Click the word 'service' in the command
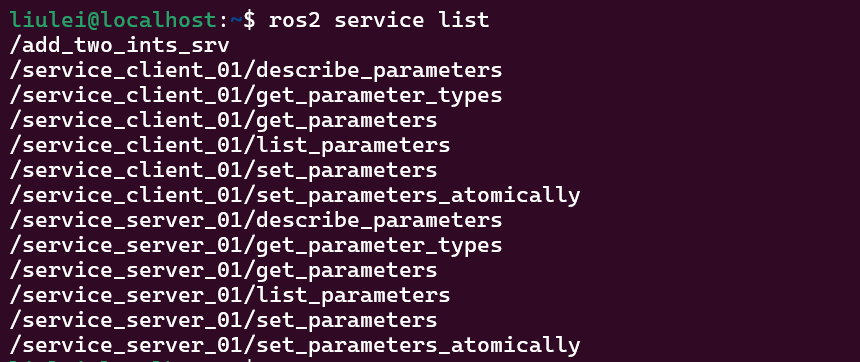860x362 pixels. 379,20
